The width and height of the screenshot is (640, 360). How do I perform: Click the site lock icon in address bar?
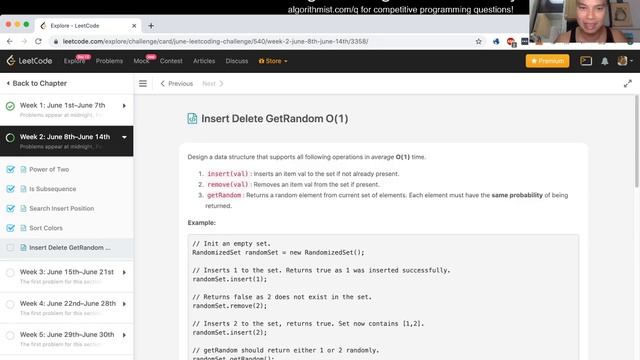(56, 41)
